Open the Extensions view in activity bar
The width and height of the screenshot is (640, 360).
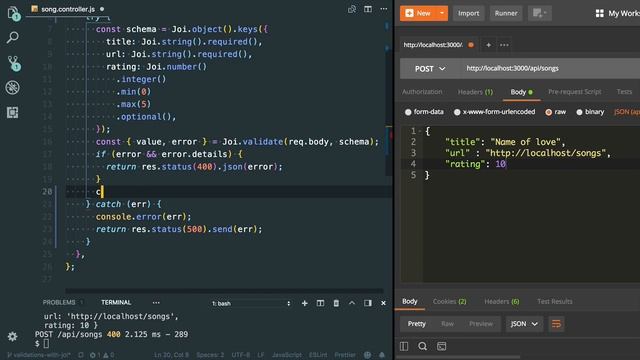(x=13, y=112)
